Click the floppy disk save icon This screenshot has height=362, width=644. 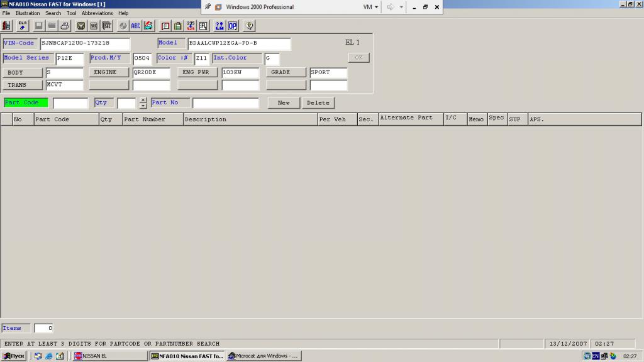pyautogui.click(x=38, y=26)
